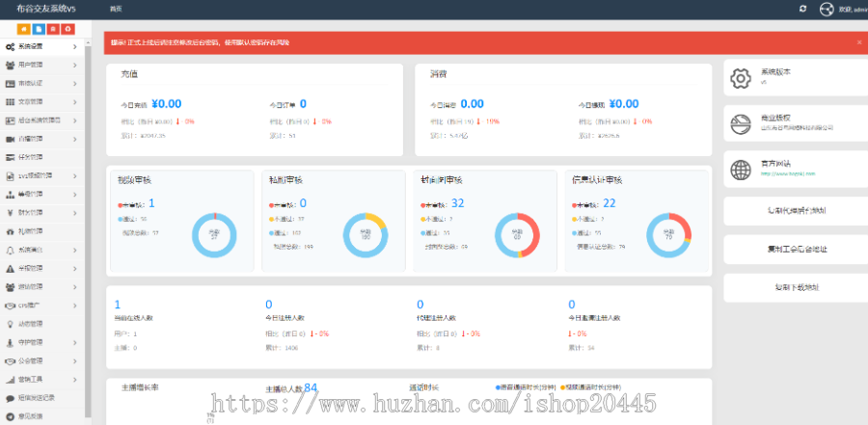Click the people icon beside 邀请管理
The image size is (868, 425).
tap(10, 286)
